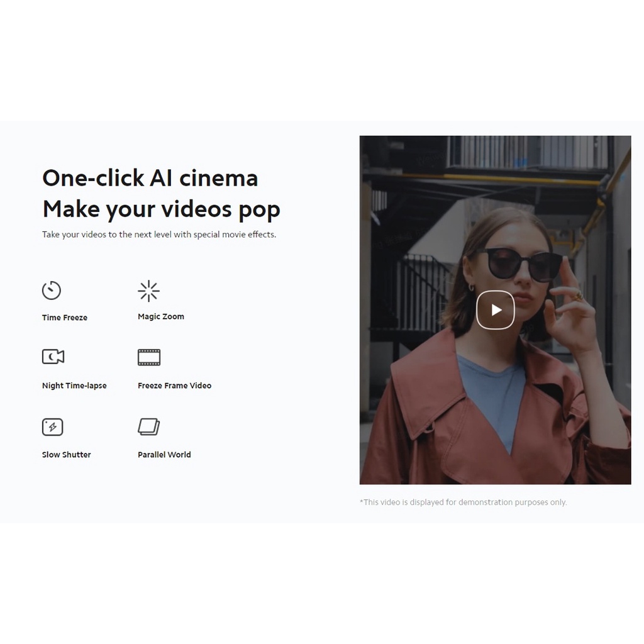This screenshot has width=644, height=644.
Task: Choose the "Slow Shutter" text label
Action: (x=66, y=455)
